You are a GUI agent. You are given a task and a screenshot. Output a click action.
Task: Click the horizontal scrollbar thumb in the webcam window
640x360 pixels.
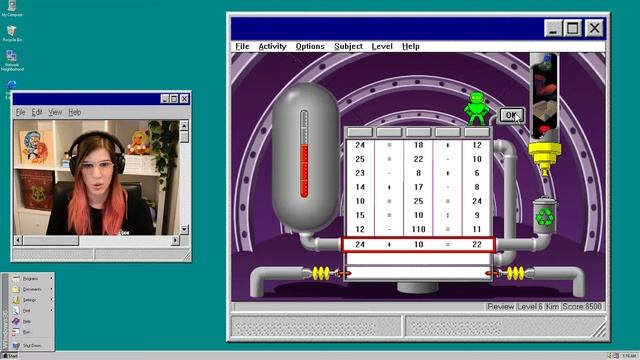click(51, 240)
